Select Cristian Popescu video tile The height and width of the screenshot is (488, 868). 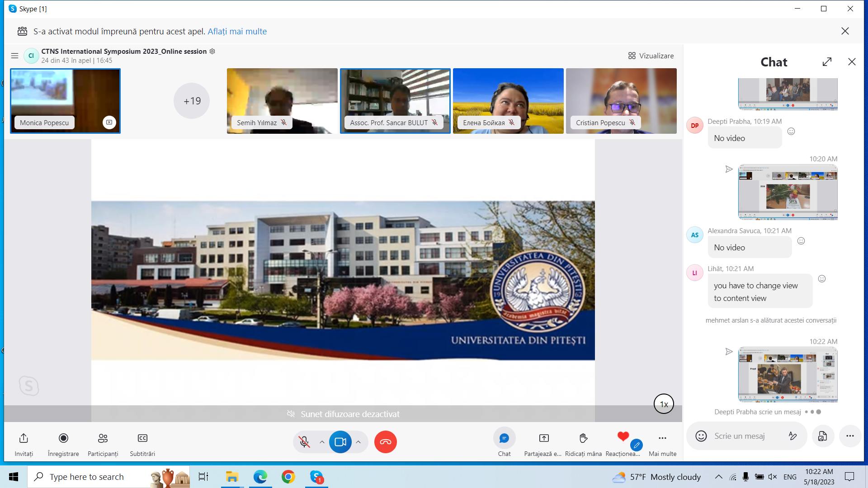(x=621, y=101)
